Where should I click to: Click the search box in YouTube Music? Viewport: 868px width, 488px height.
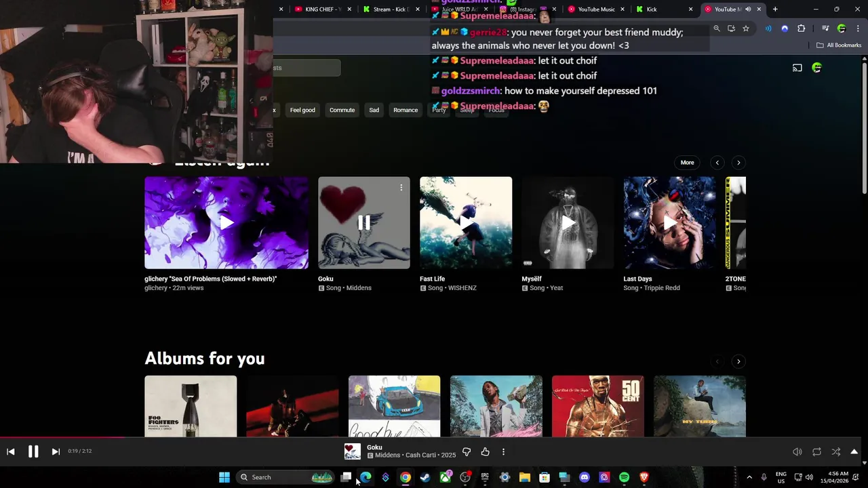tap(307, 68)
